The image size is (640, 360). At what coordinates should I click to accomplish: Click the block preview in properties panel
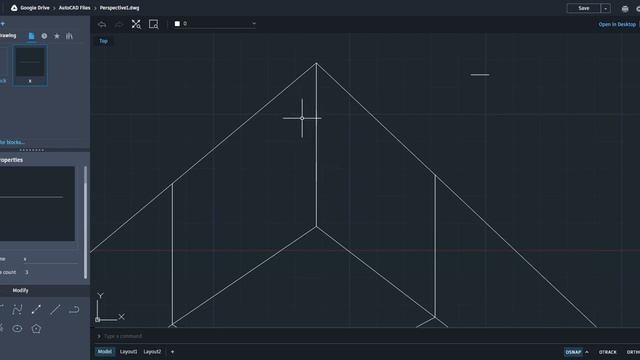click(x=37, y=203)
